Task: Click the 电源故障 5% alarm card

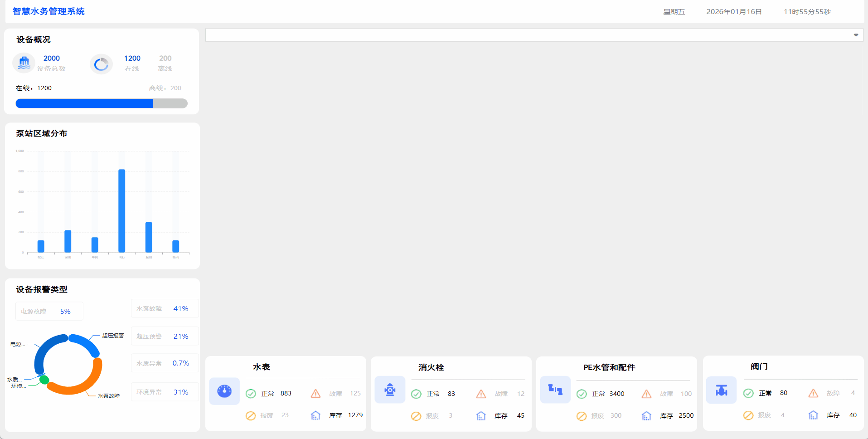Action: pyautogui.click(x=49, y=312)
